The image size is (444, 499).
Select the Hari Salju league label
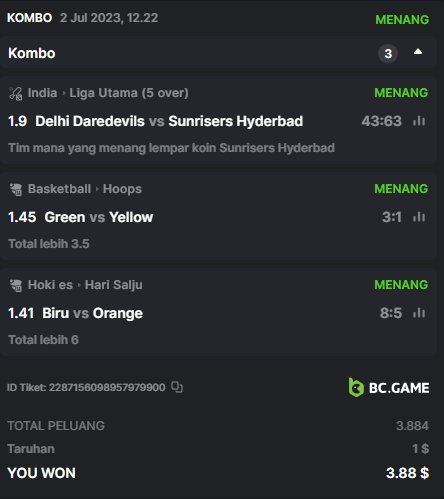click(113, 285)
